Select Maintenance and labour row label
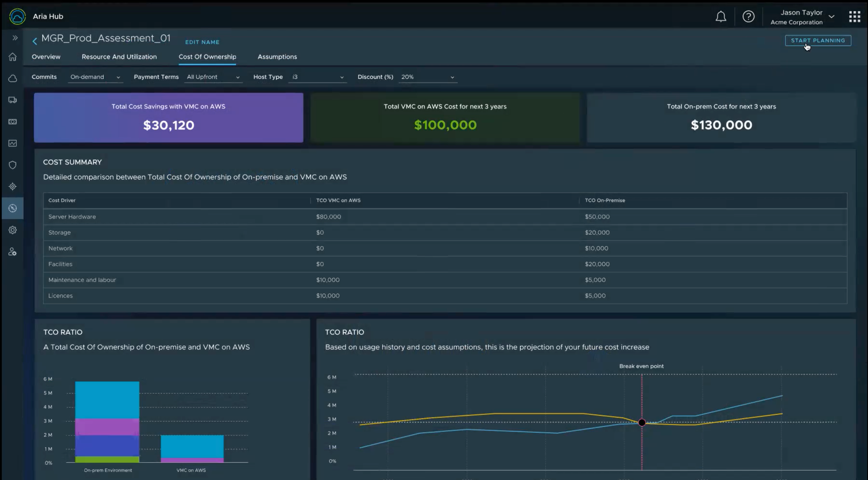This screenshot has height=480, width=868. coord(82,280)
